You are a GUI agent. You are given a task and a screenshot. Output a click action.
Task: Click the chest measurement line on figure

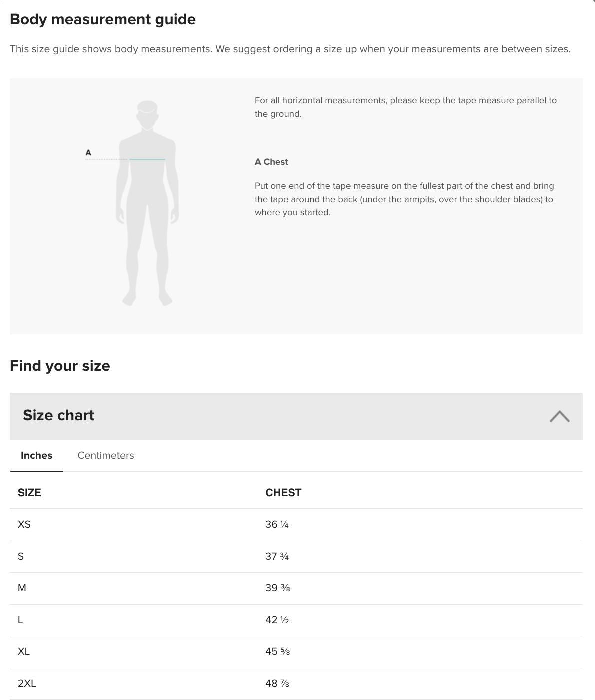(148, 158)
